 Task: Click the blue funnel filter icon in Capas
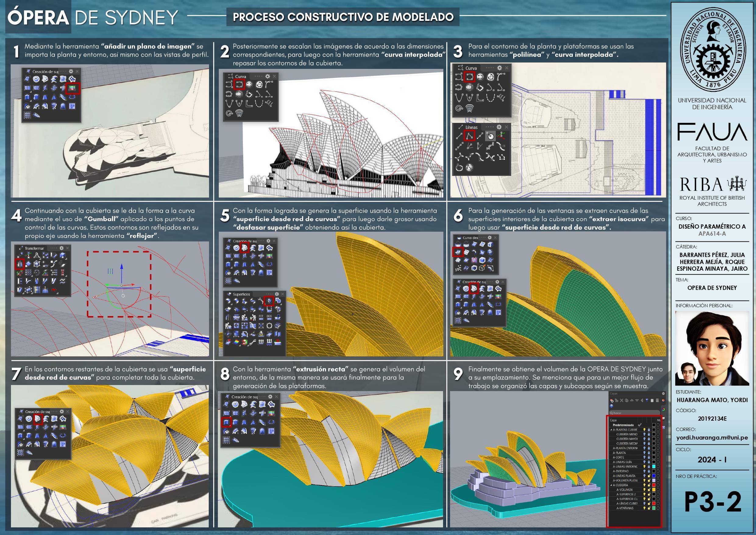click(x=647, y=400)
